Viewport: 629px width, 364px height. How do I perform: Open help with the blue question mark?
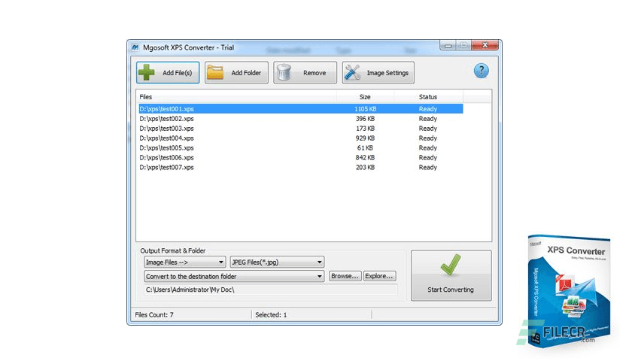(481, 71)
